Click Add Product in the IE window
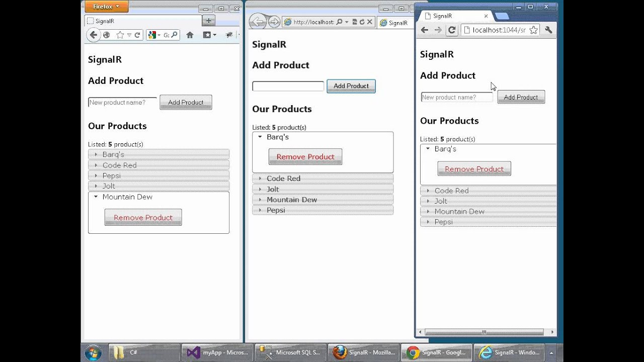Image resolution: width=644 pixels, height=362 pixels. point(351,86)
